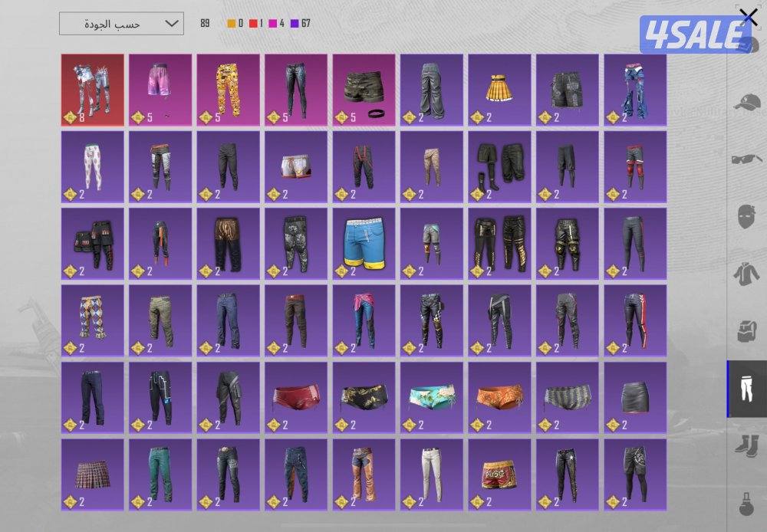Image resolution: width=767 pixels, height=532 pixels.
Task: Click the chevron arrow of the sort dropdown
Action: click(170, 24)
